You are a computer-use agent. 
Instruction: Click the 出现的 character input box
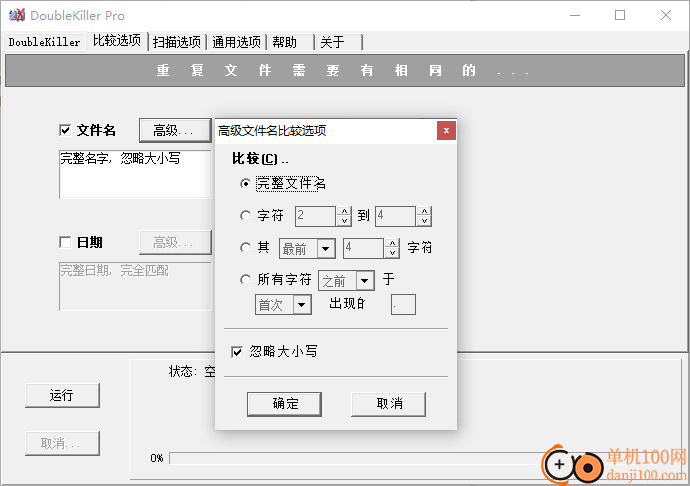pyautogui.click(x=403, y=305)
